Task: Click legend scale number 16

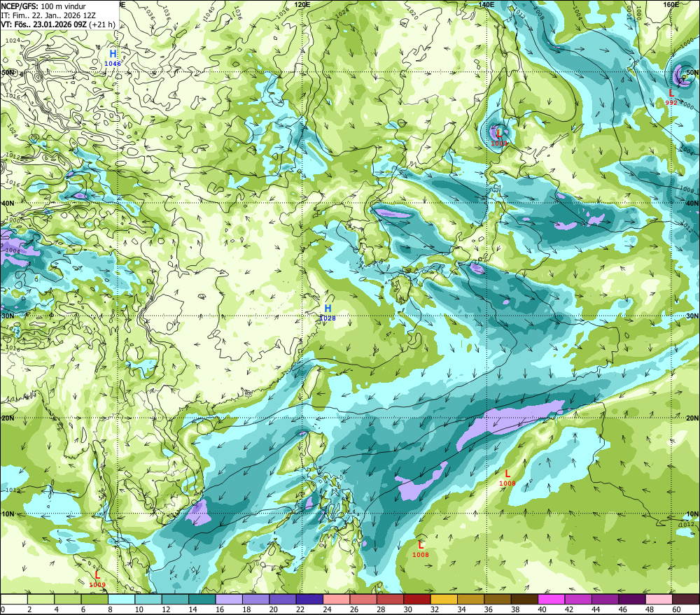Action: 220,609
